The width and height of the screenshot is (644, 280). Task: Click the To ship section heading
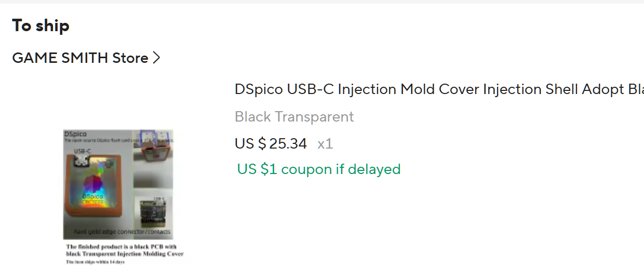coord(41,25)
